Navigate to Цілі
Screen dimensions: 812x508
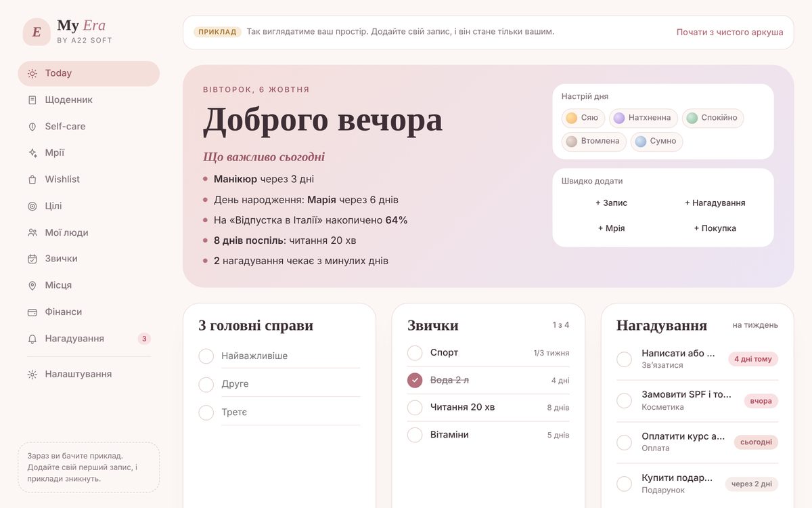89,206
